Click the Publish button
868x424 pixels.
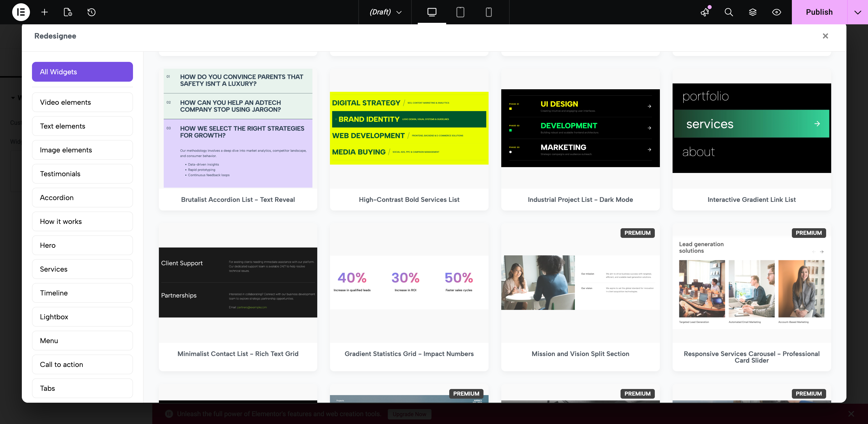click(x=819, y=12)
